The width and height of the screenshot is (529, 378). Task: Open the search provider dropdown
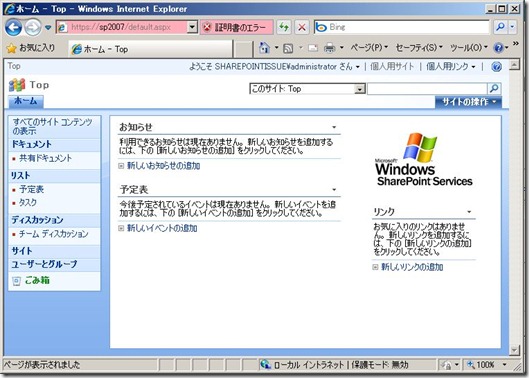coord(512,27)
